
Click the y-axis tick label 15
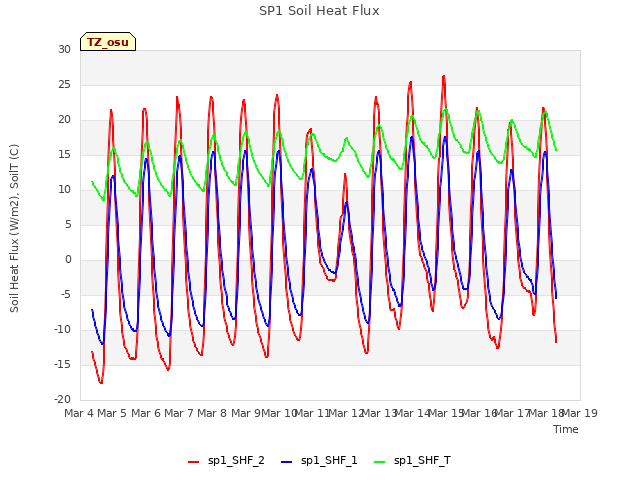(x=64, y=155)
